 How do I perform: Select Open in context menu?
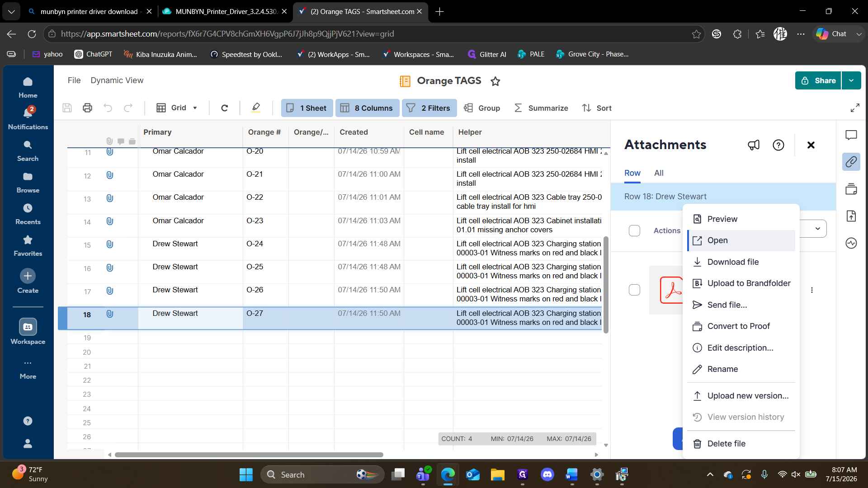pyautogui.click(x=741, y=241)
